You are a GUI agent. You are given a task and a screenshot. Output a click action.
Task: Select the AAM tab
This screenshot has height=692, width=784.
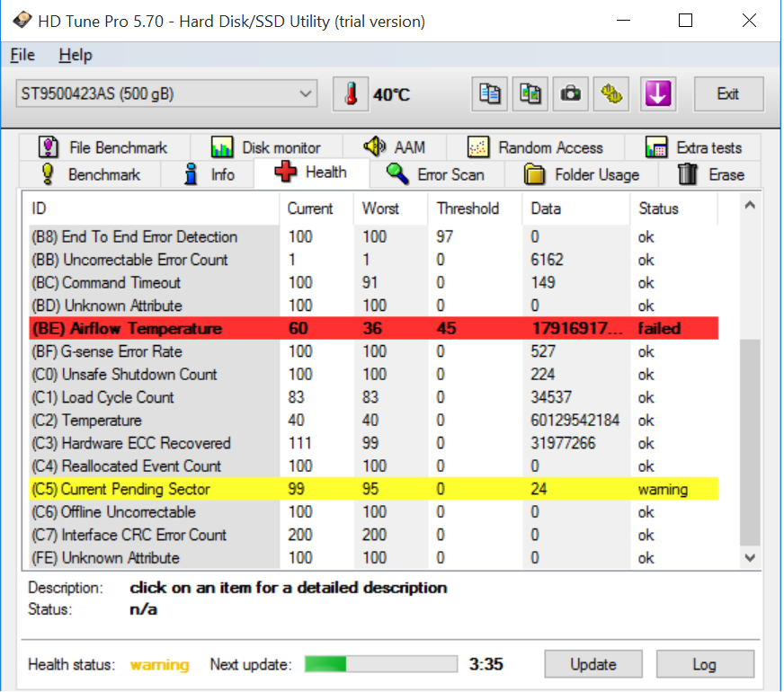395,147
